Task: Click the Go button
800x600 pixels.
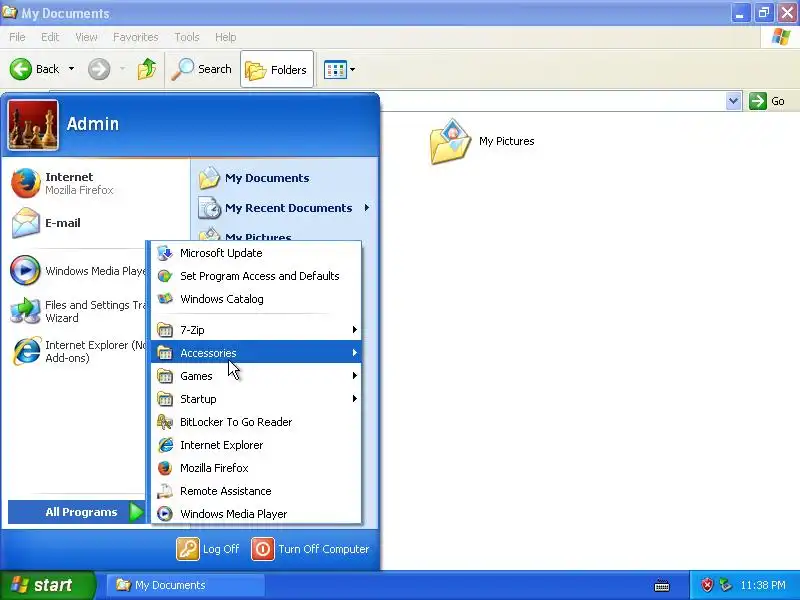Action: [767, 101]
